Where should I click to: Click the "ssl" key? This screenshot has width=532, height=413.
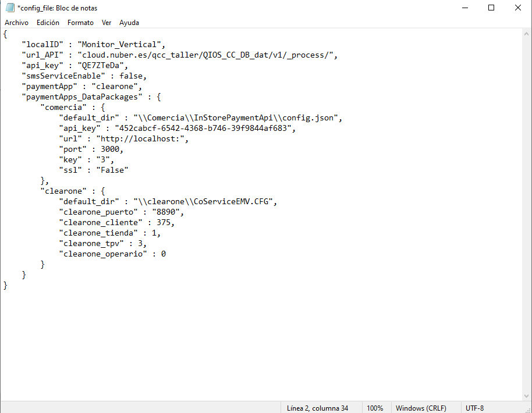tap(70, 170)
